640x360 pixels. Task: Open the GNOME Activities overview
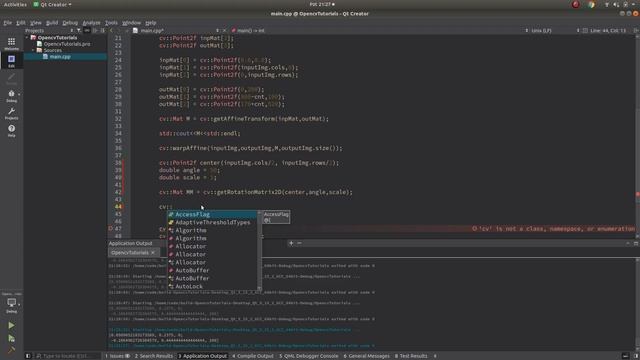[x=15, y=4]
